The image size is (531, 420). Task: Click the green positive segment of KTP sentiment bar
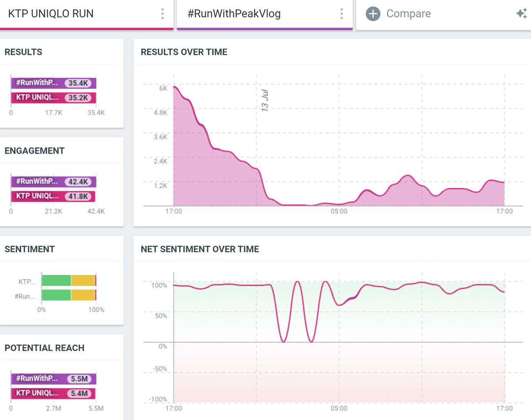[x=56, y=281]
